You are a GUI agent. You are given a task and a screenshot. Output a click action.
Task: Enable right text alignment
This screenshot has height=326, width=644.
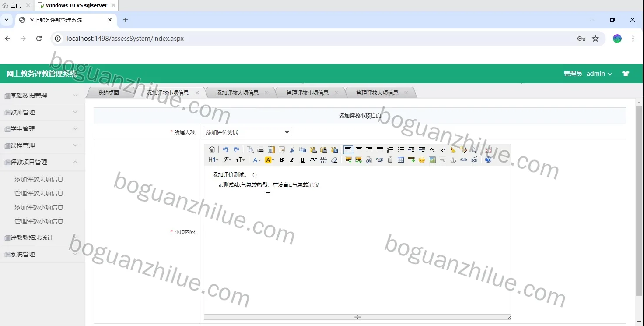point(369,150)
